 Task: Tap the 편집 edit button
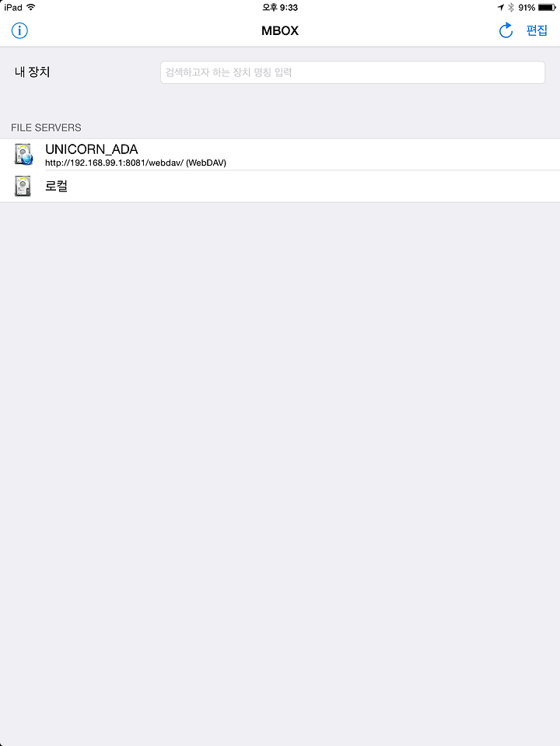(537, 30)
